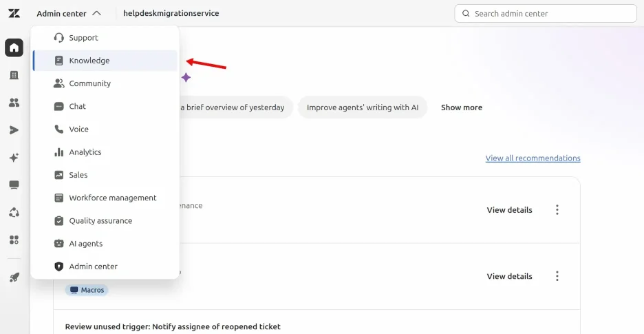Click View details for second recommendation
This screenshot has height=334, width=644.
pyautogui.click(x=509, y=276)
